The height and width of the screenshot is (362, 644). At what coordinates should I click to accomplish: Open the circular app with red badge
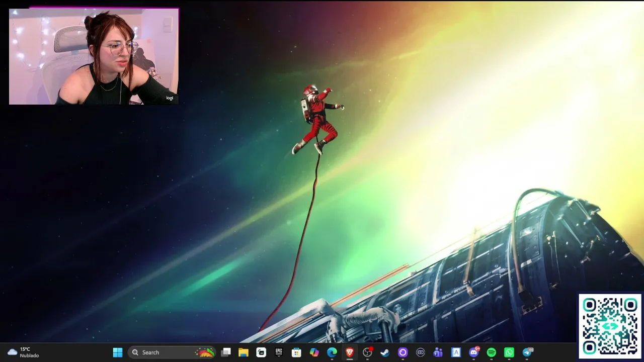pos(368,352)
